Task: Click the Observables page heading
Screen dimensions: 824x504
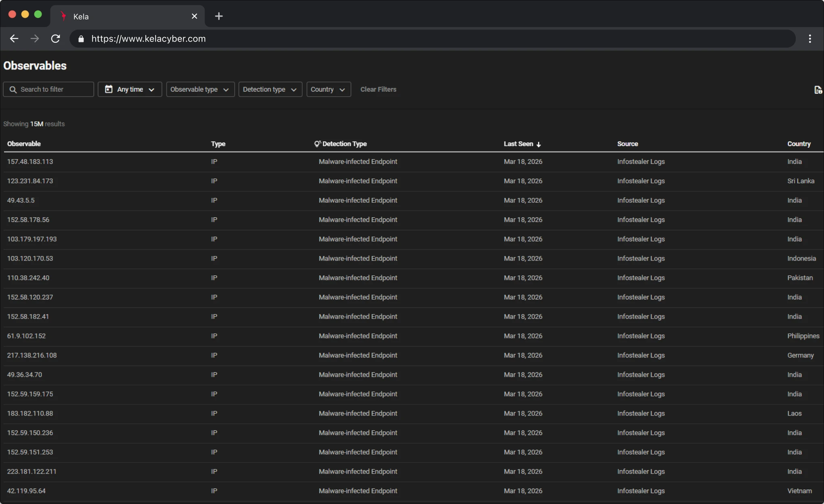Action: click(x=35, y=66)
